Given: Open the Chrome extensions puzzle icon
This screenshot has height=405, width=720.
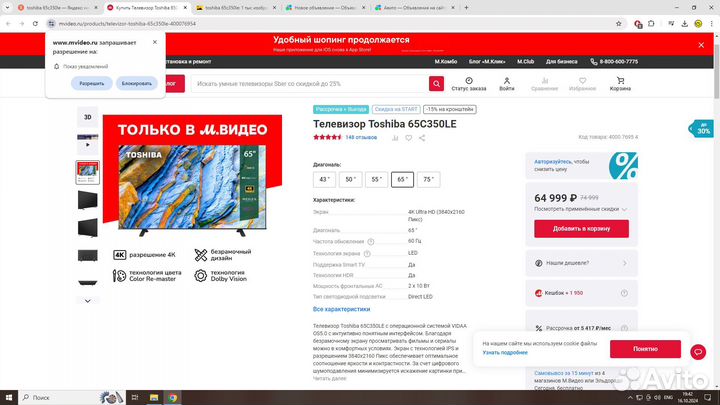Looking at the screenshot, I should pos(651,23).
